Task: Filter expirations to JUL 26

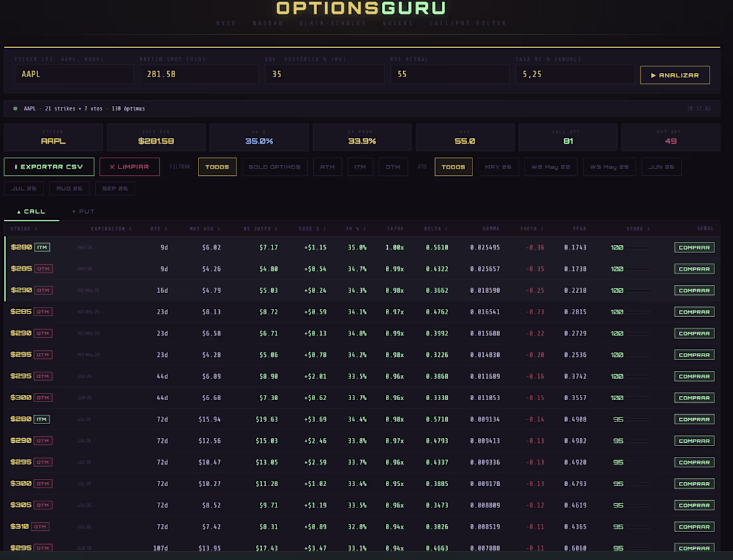Action: [x=24, y=188]
